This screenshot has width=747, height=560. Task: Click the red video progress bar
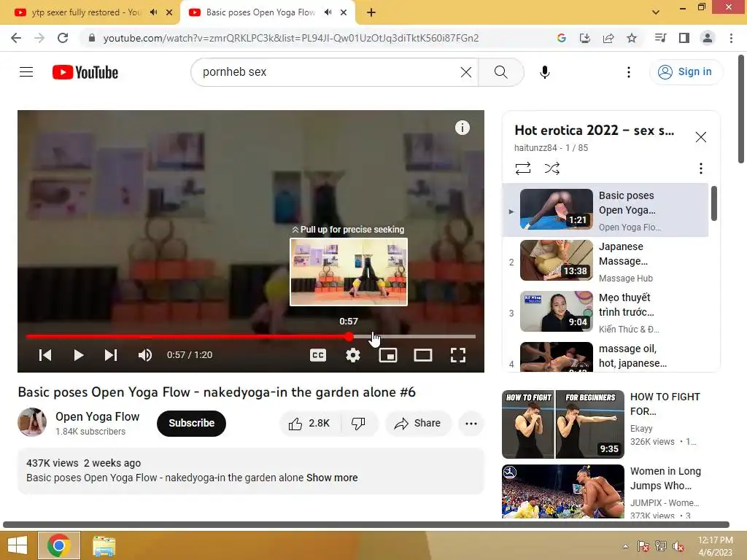click(187, 336)
